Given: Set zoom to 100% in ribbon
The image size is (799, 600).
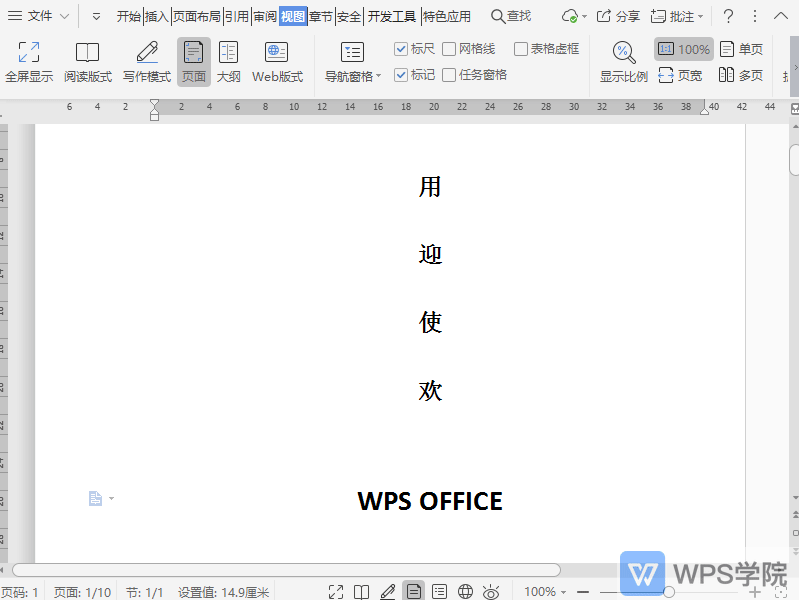Looking at the screenshot, I should [x=683, y=49].
